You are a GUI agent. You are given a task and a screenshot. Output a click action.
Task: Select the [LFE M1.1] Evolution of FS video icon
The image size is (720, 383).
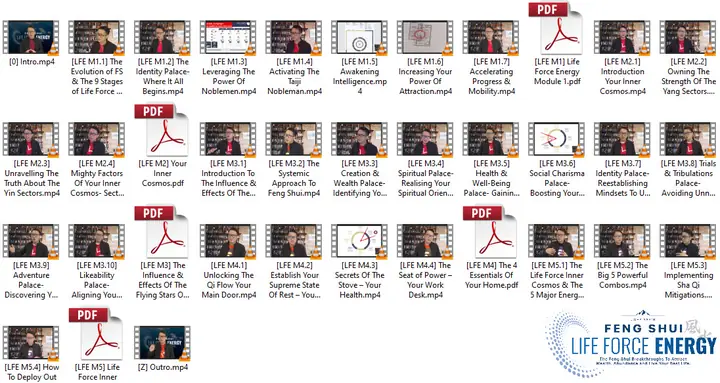point(97,38)
